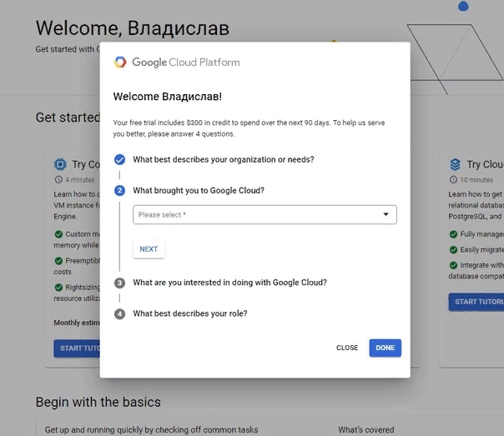Click the '10 minutes' duration text
Viewport: 504px width, 436px height.
click(x=476, y=180)
